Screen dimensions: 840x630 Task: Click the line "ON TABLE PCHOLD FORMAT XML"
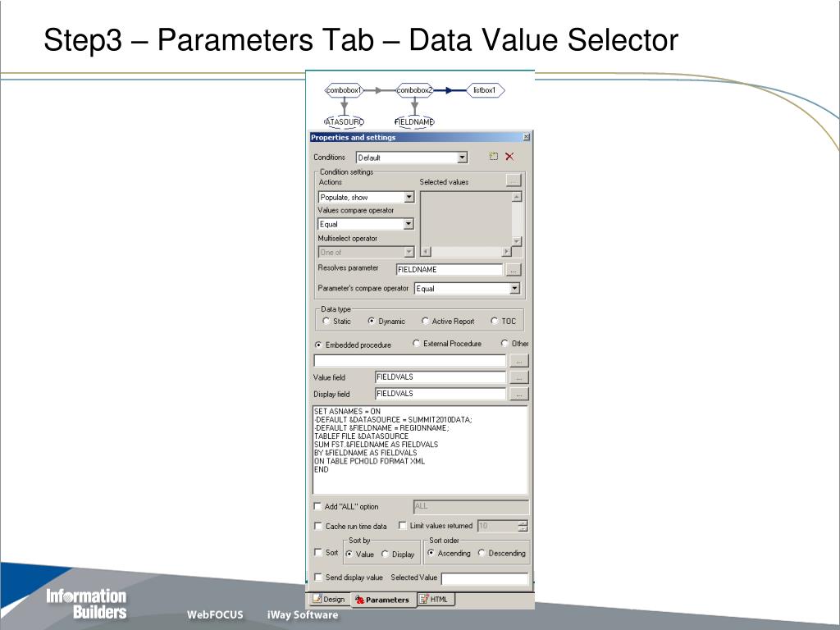pyautogui.click(x=370, y=461)
